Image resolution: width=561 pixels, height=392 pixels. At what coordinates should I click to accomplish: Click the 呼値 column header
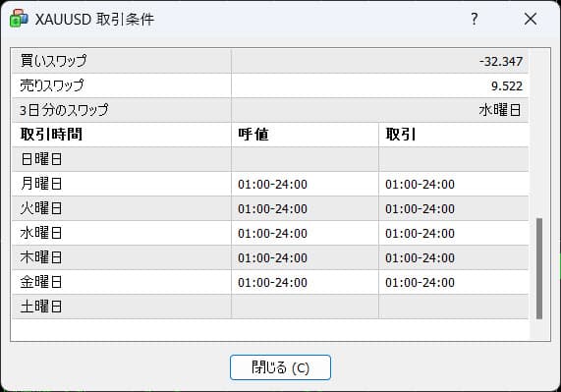pos(305,135)
